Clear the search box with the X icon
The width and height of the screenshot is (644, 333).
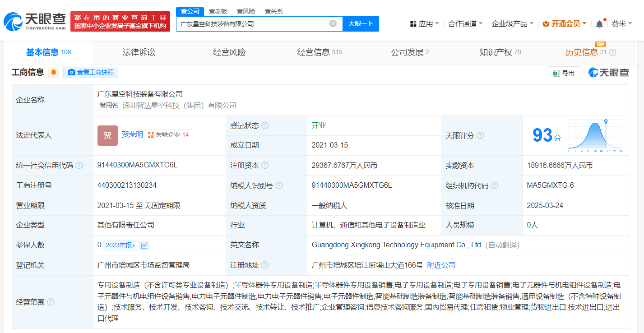click(333, 23)
